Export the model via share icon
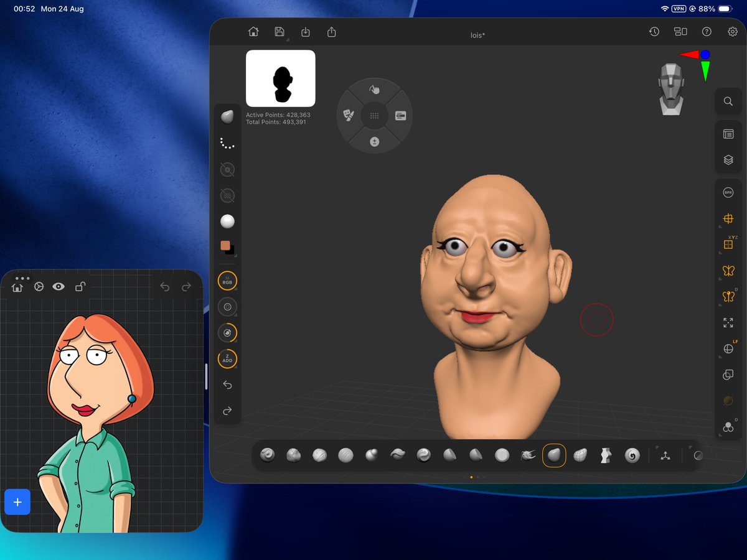 pyautogui.click(x=332, y=32)
